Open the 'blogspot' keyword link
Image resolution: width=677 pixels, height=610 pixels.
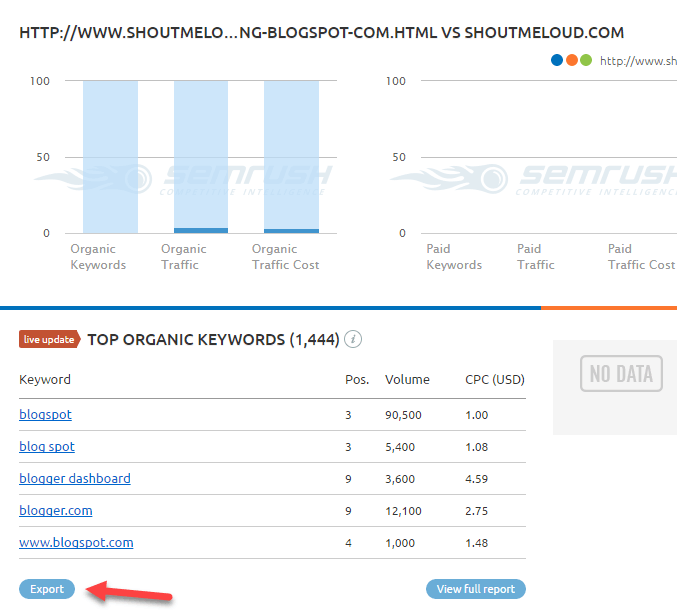tap(45, 414)
